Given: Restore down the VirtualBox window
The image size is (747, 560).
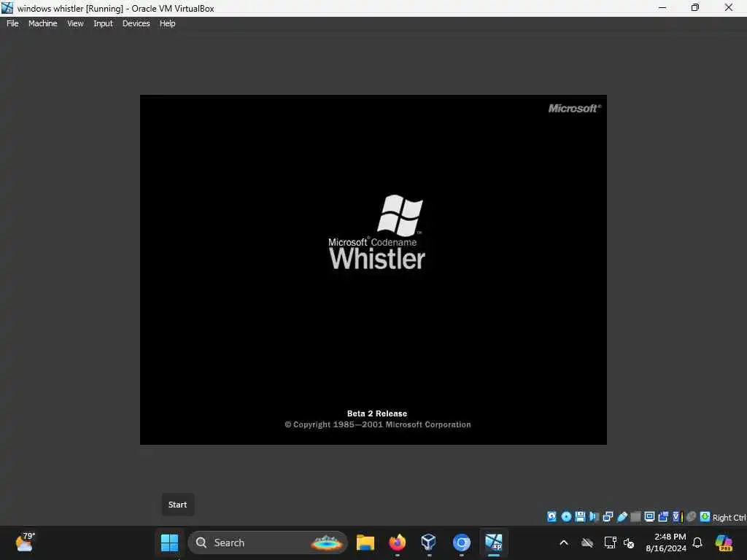Looking at the screenshot, I should click(695, 7).
